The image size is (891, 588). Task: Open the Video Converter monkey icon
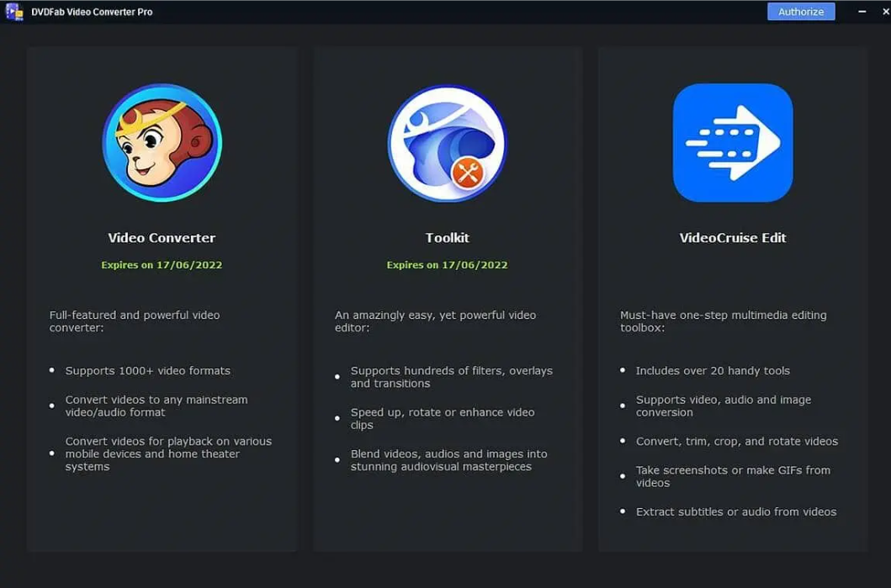pyautogui.click(x=162, y=143)
